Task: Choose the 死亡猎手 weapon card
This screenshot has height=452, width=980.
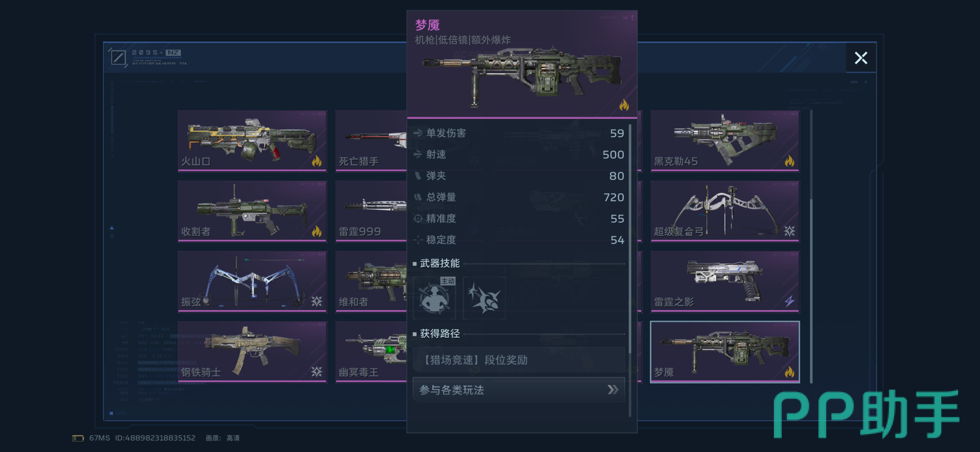Action: [371, 141]
